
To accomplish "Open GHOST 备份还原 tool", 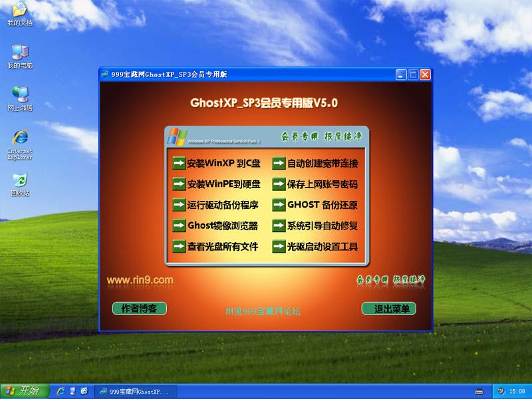I will 315,205.
